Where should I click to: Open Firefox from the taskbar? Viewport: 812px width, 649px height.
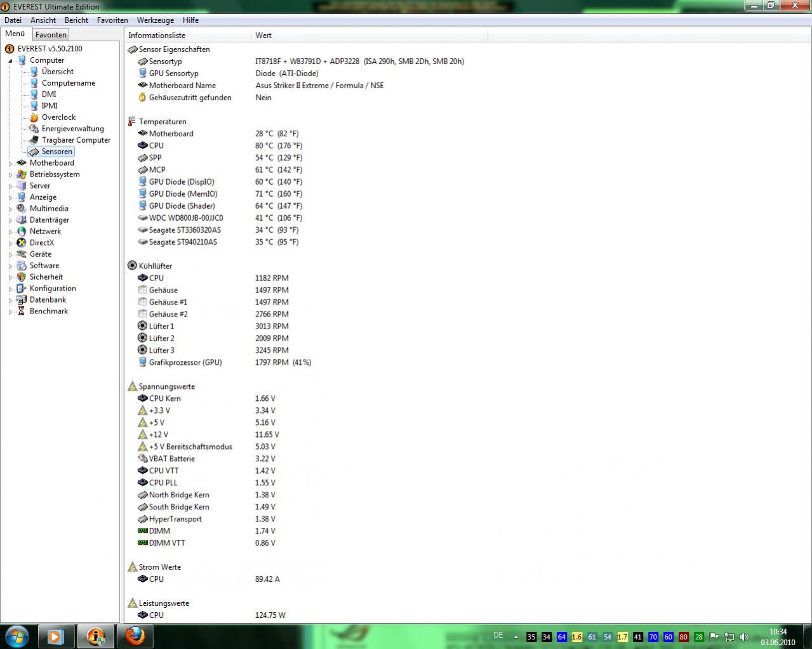point(135,636)
